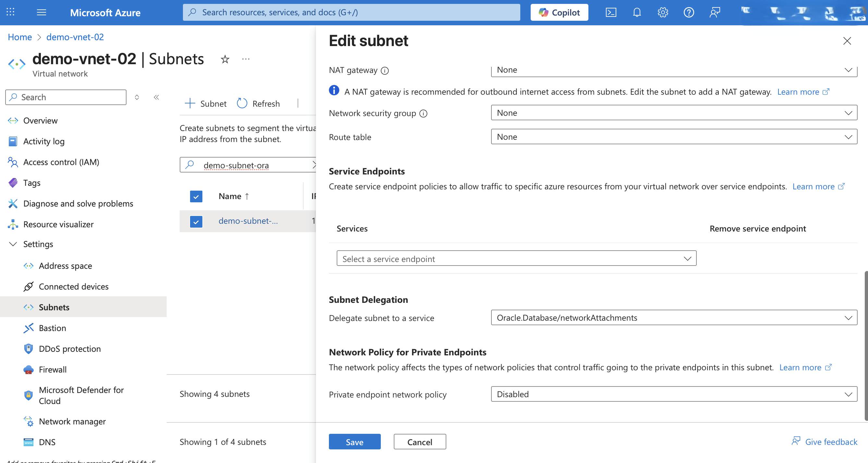Image resolution: width=868 pixels, height=463 pixels.
Task: Open demo-vnet-02 breadcrumb link
Action: pos(75,37)
